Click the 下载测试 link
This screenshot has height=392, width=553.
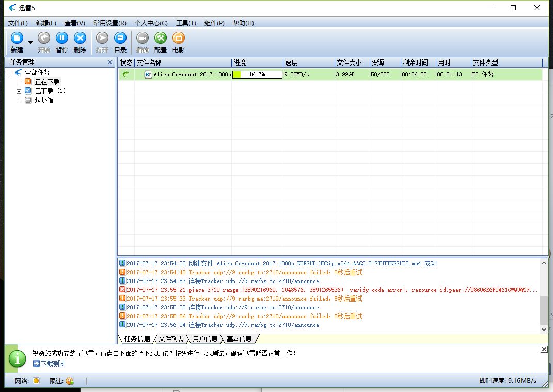tap(53, 364)
